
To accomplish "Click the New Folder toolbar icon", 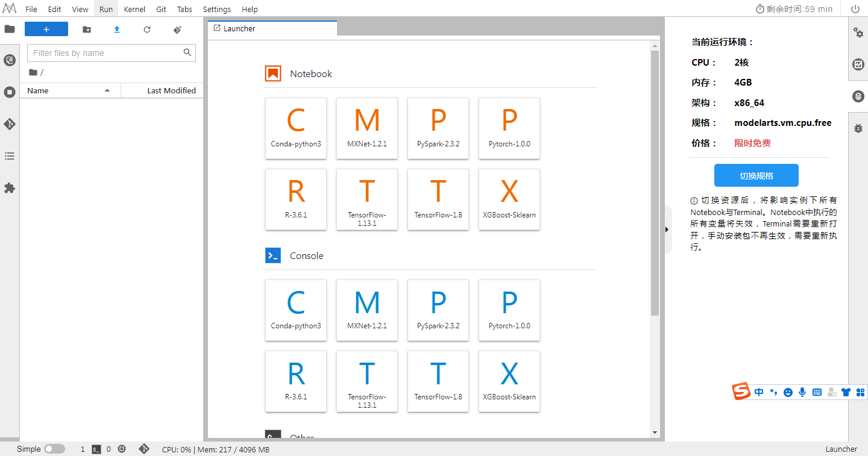I will click(x=87, y=30).
